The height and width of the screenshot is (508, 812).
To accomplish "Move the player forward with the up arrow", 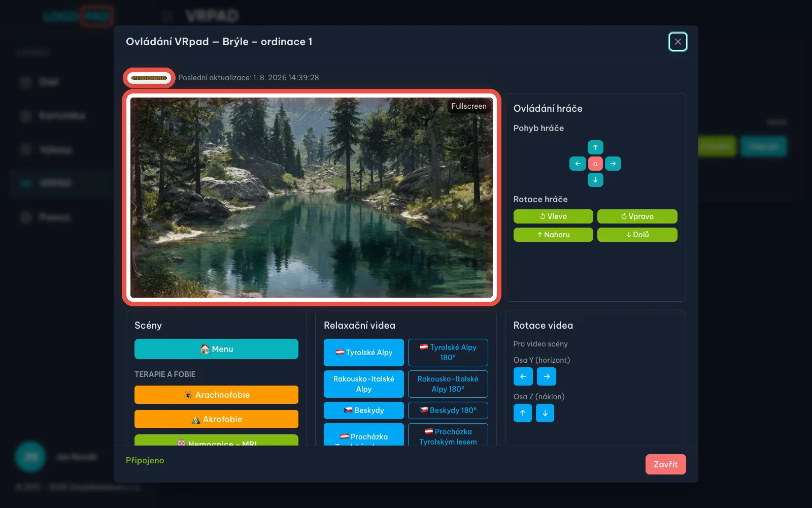I will [x=595, y=147].
